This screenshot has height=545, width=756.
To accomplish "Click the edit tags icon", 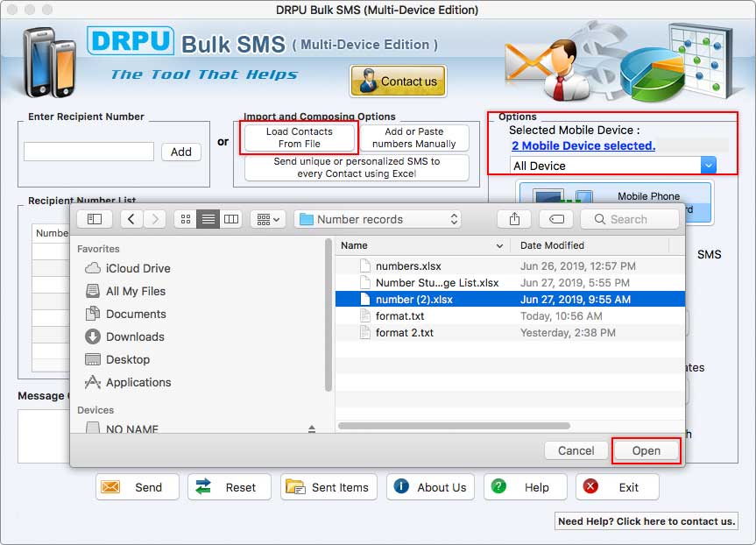I will (556, 219).
